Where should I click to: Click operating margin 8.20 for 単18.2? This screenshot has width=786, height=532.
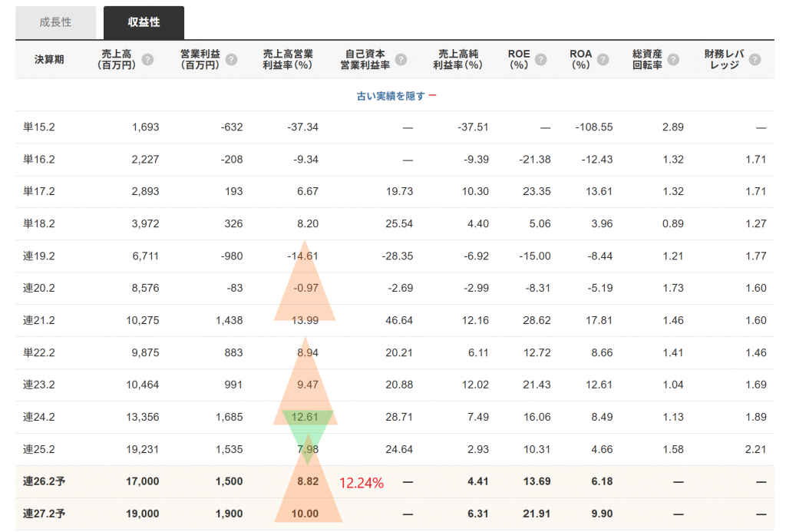click(308, 223)
